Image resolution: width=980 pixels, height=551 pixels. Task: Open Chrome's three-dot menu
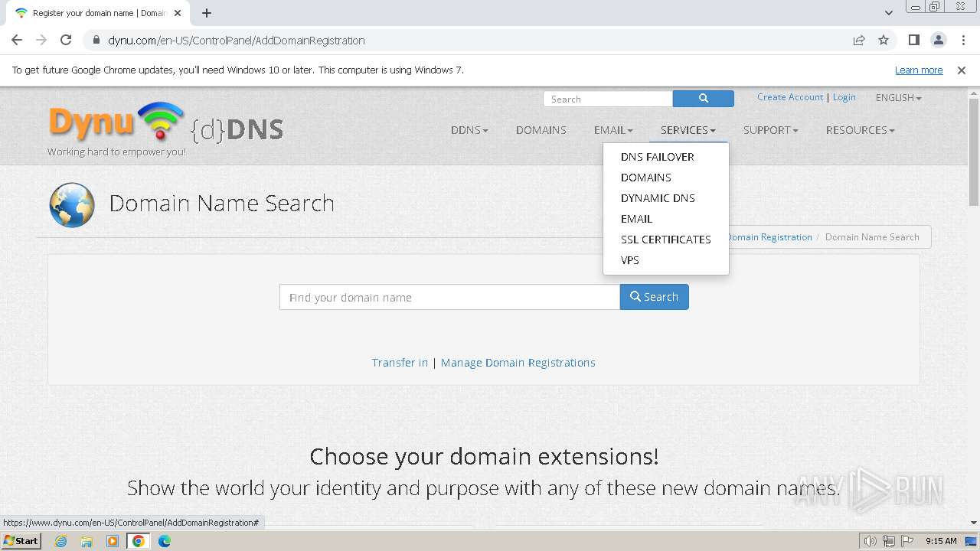963,40
